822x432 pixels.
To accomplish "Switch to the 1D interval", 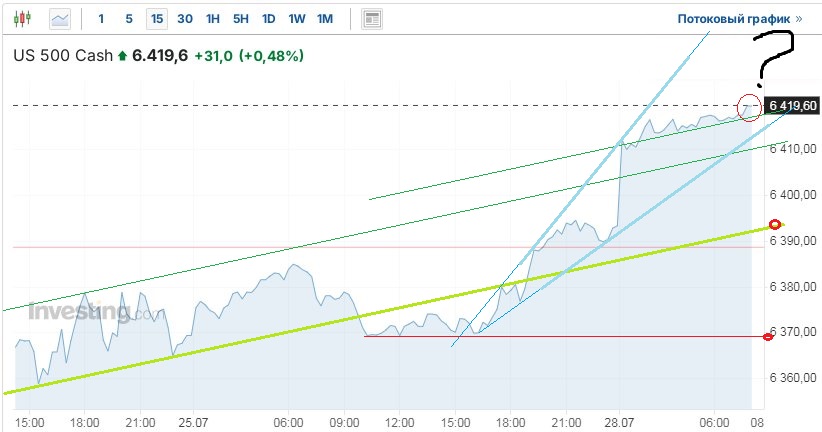I will tap(269, 18).
